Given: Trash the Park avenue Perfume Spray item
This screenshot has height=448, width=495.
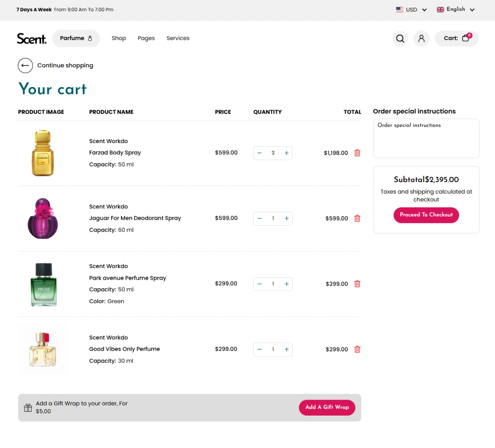Looking at the screenshot, I should [x=357, y=284].
